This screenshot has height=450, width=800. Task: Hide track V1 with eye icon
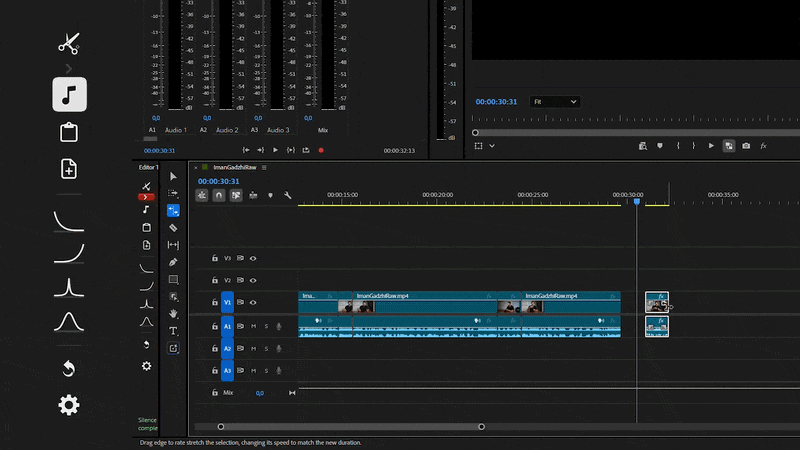(253, 303)
